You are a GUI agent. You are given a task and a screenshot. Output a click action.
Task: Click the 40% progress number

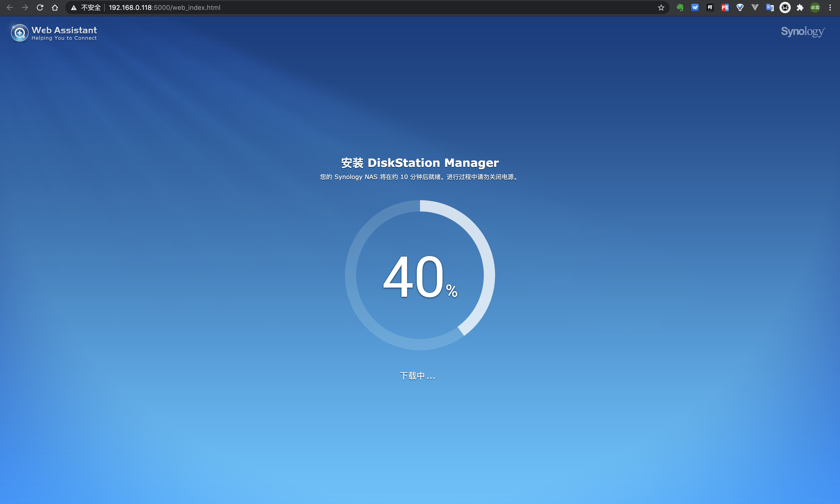[420, 277]
